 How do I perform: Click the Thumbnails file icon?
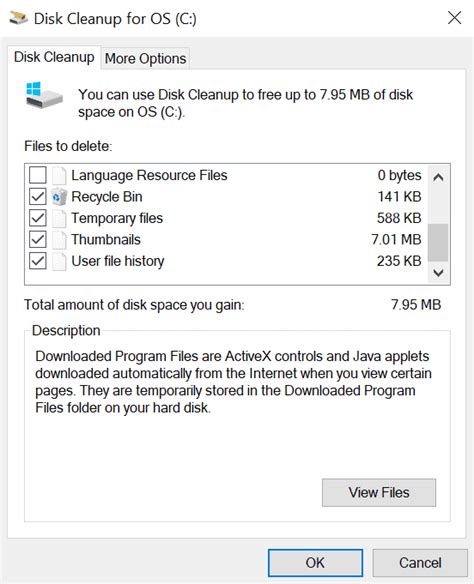[59, 240]
